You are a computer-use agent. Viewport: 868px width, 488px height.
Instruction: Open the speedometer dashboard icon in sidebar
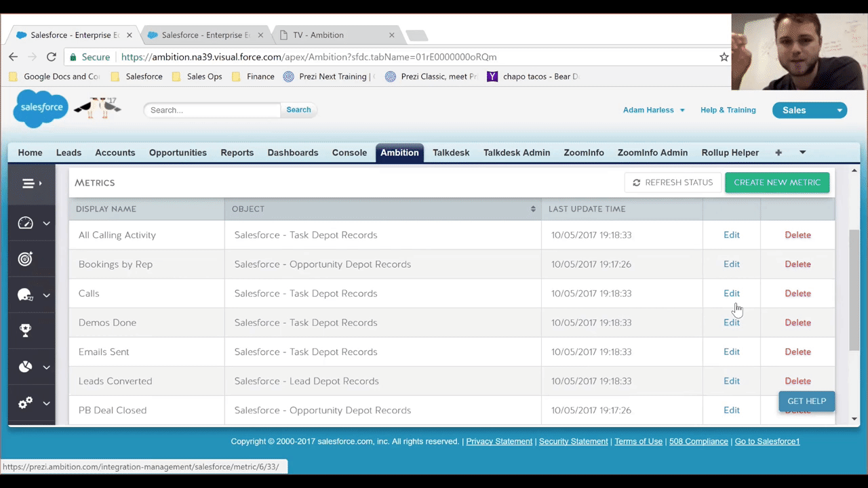(x=25, y=223)
